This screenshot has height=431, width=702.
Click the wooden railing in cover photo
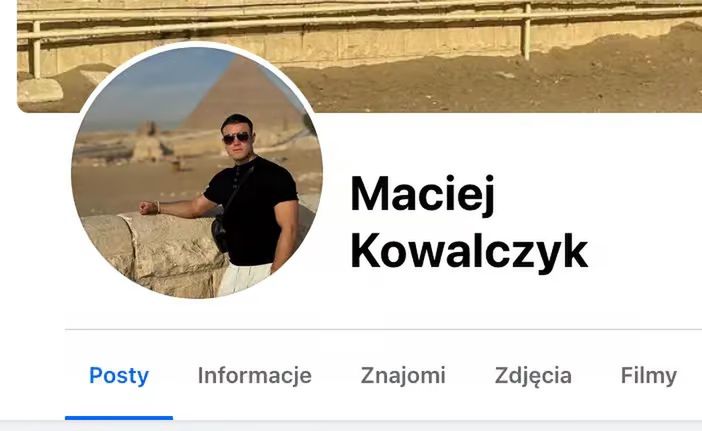click(x=360, y=18)
